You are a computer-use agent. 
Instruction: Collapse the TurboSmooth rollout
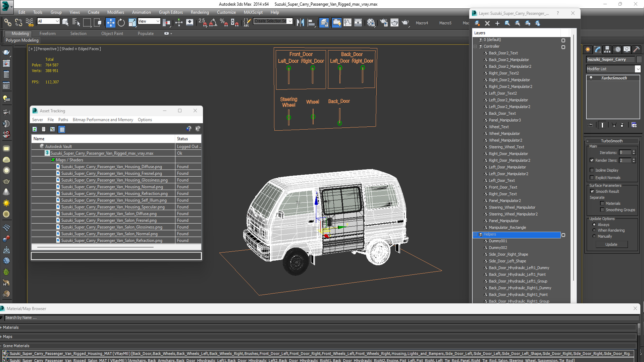(x=611, y=141)
